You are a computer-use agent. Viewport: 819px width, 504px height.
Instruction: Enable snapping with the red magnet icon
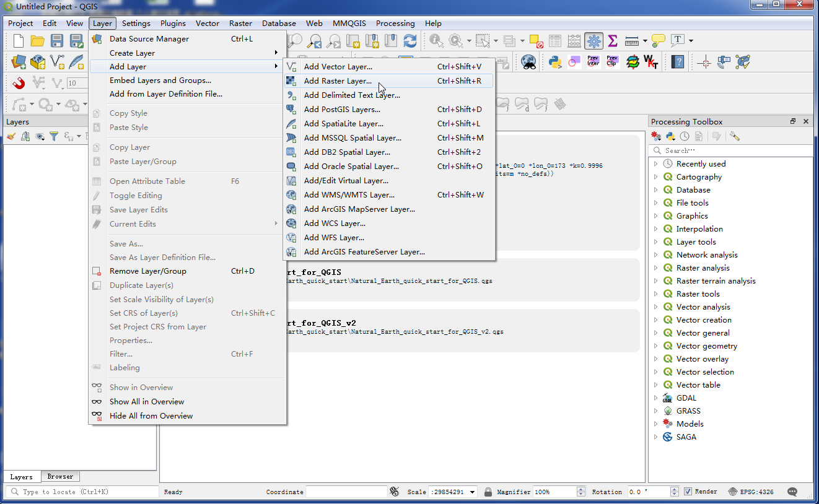19,83
